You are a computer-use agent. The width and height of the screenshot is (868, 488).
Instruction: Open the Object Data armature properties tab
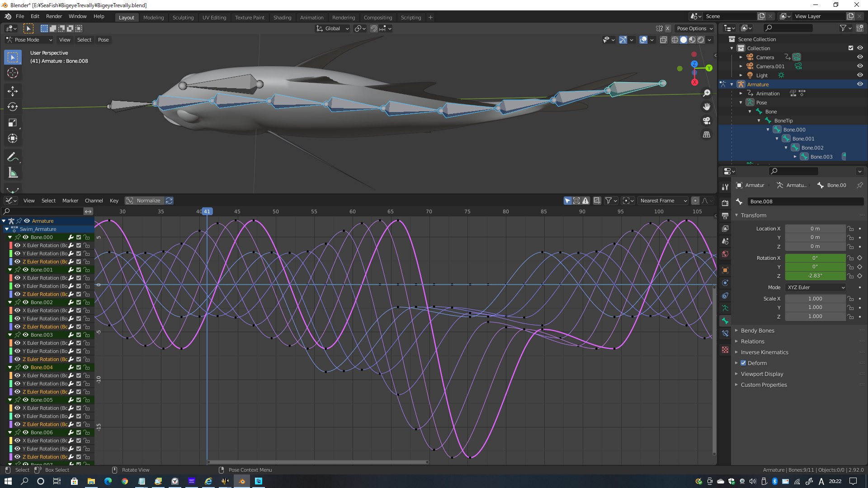click(725, 308)
